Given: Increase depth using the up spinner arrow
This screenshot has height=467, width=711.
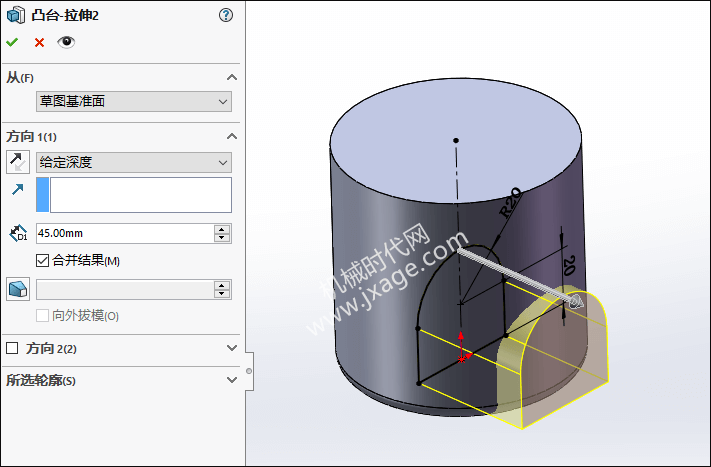Looking at the screenshot, I should point(222,229).
